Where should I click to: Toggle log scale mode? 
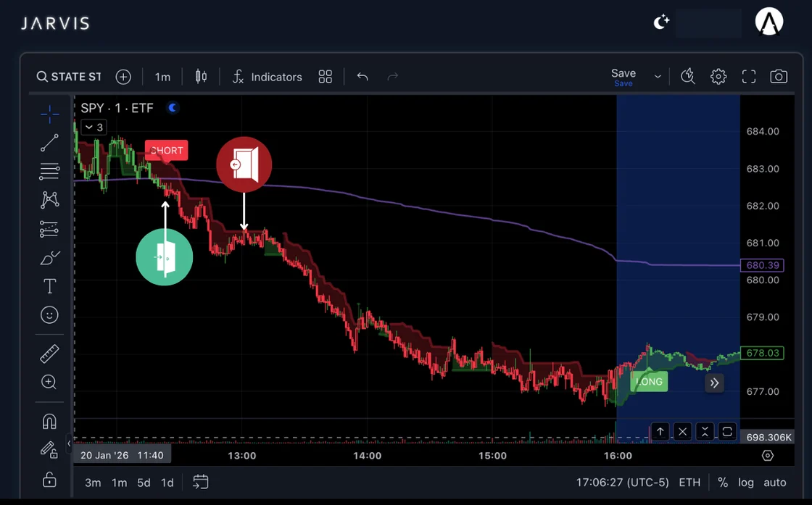tap(746, 483)
